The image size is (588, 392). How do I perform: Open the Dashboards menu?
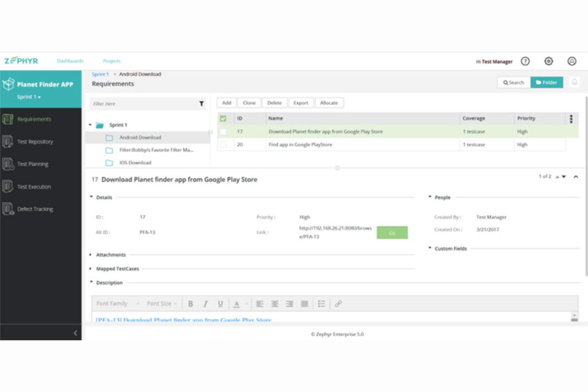coord(70,61)
